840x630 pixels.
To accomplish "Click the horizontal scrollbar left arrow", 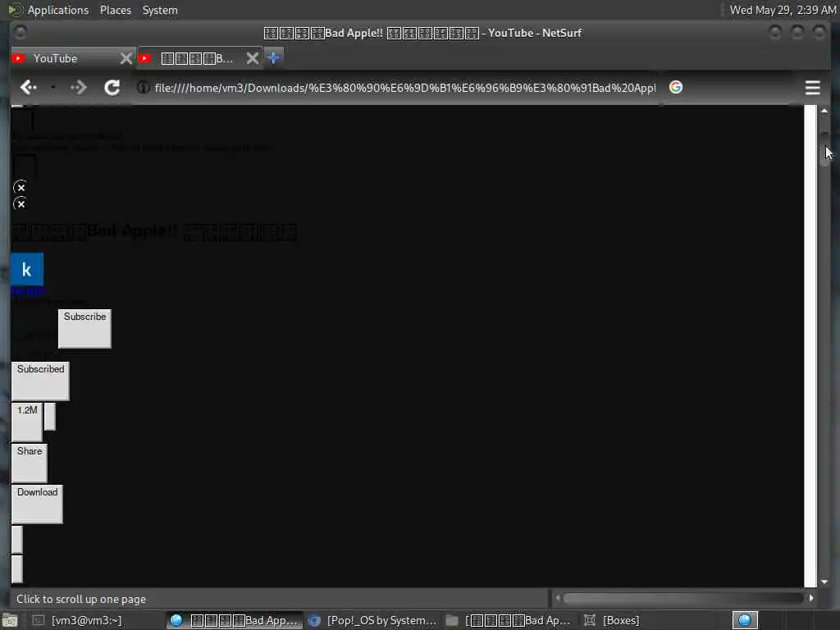I will tap(558, 598).
